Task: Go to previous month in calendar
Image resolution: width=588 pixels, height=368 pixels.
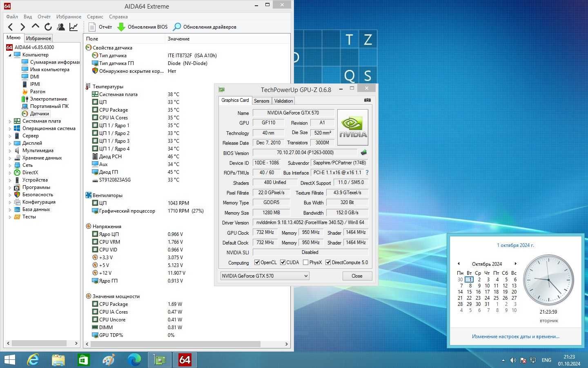Action: tap(459, 264)
